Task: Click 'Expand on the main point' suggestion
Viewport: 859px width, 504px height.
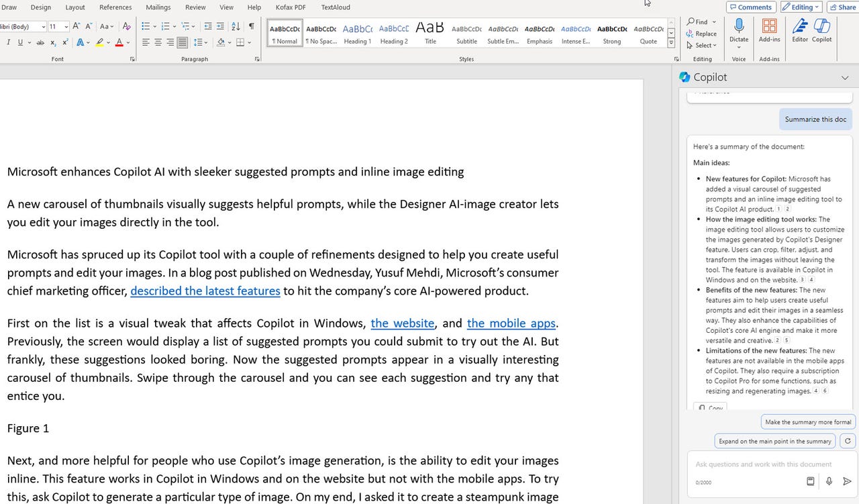Action: (774, 441)
